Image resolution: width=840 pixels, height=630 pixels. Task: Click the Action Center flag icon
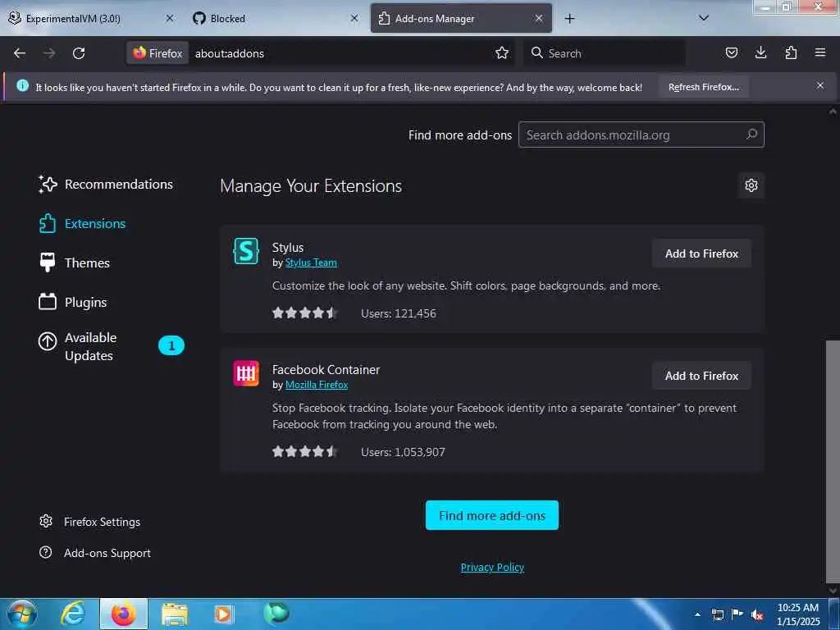(737, 614)
